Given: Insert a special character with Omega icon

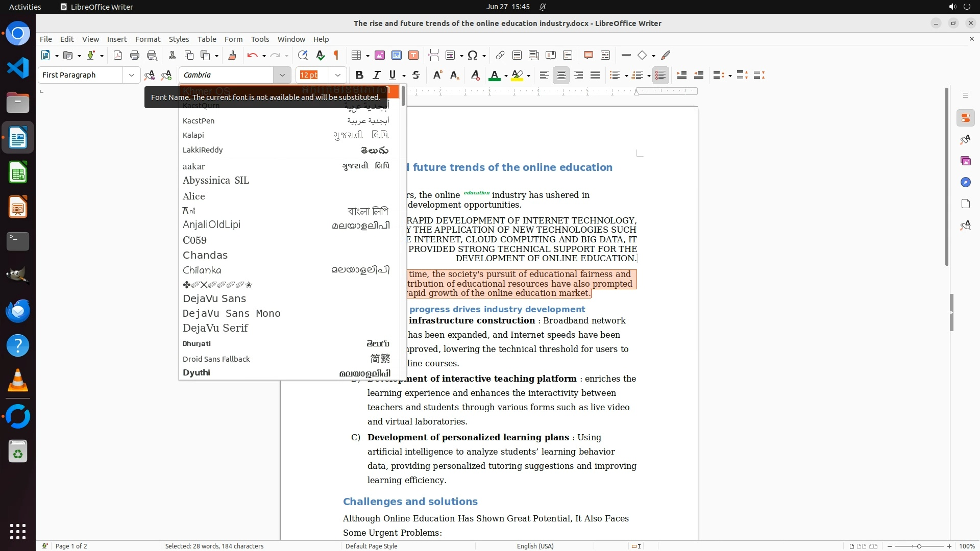Looking at the screenshot, I should click(473, 55).
